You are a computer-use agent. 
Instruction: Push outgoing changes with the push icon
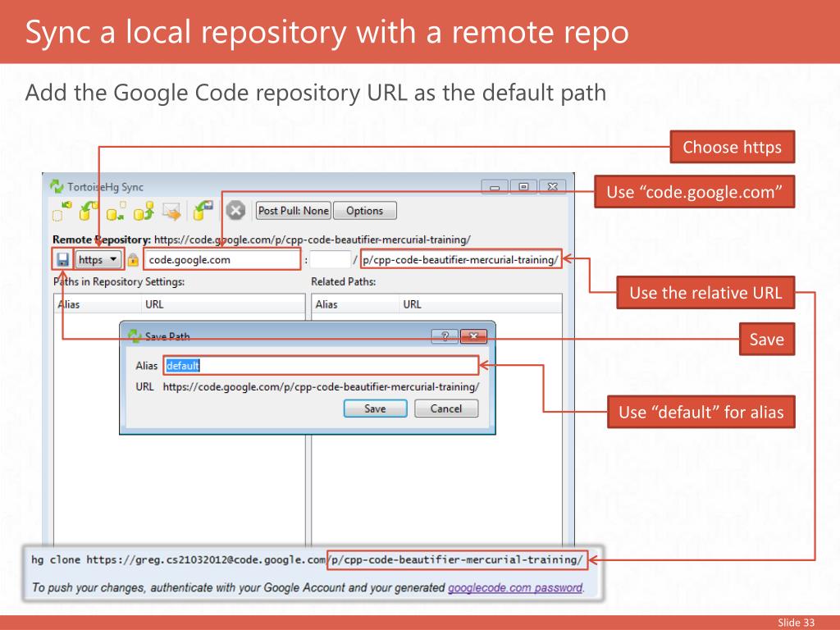point(144,211)
